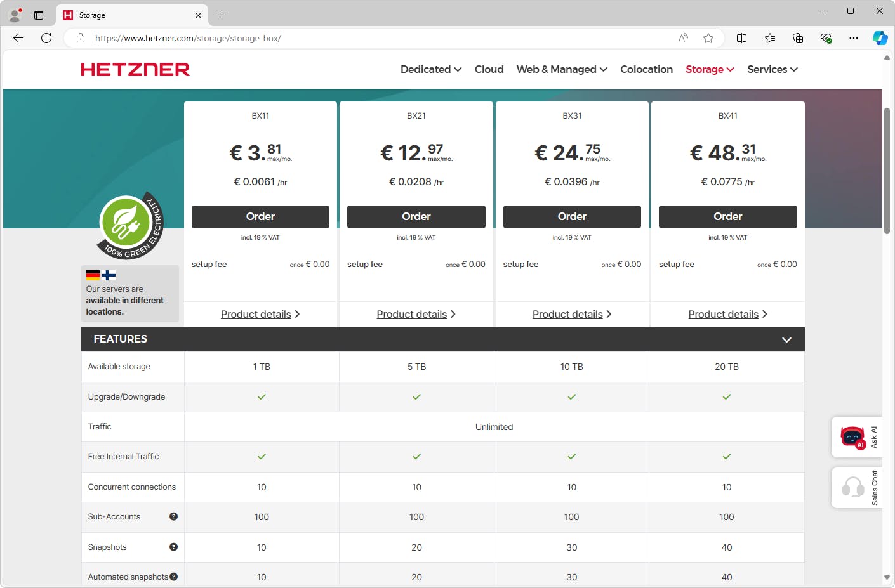
Task: Click the 'Unlimited' traffic value
Action: tap(494, 427)
